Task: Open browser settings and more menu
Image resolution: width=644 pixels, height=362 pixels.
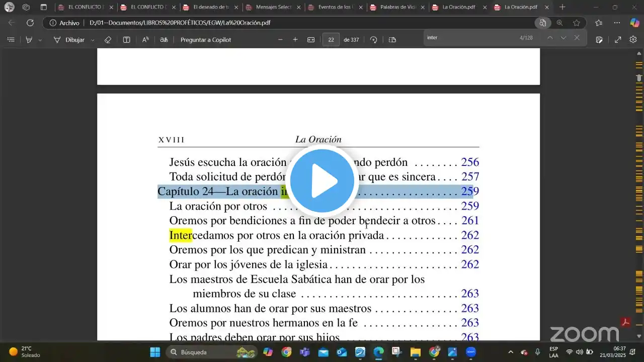Action: [x=617, y=23]
